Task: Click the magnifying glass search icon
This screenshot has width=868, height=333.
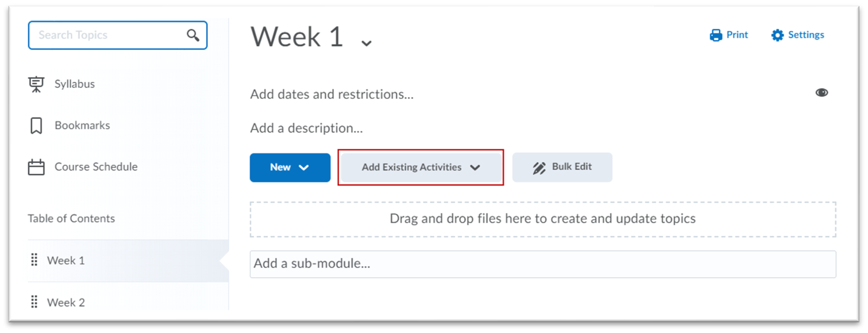Action: (x=193, y=35)
